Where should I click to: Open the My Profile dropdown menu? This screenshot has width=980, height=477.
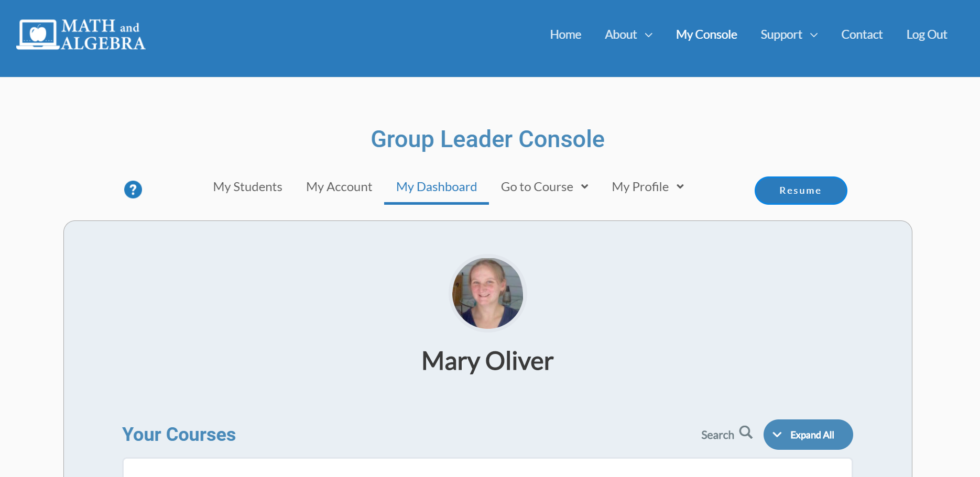pos(648,187)
